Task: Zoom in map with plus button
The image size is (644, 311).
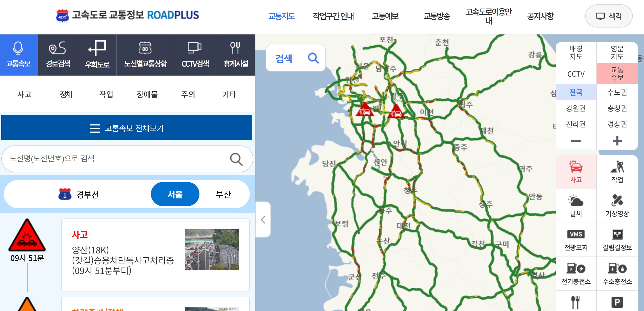Action: point(617,141)
